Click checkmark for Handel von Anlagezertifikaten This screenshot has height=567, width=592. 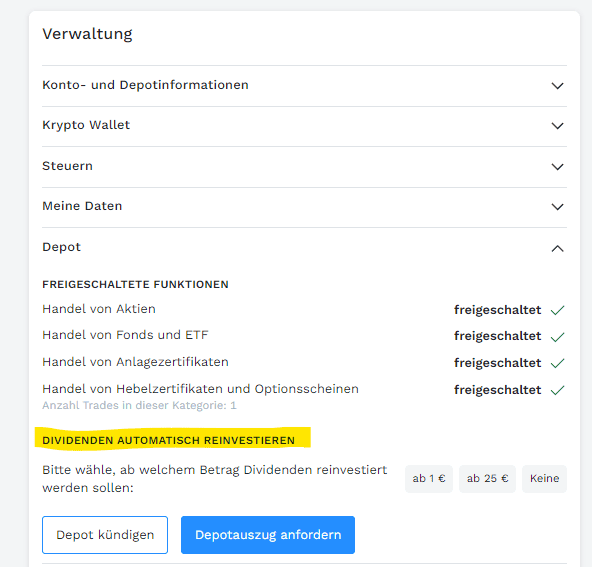557,363
